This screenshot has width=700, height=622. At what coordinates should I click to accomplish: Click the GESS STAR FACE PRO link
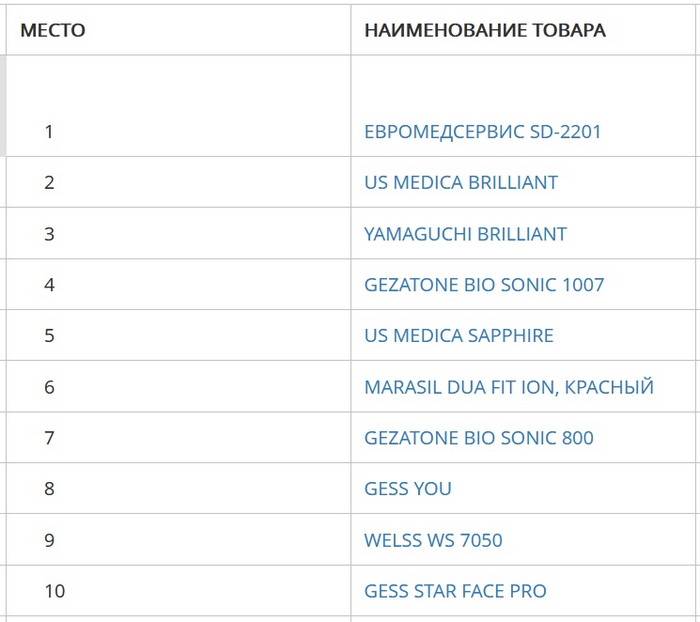coord(455,591)
